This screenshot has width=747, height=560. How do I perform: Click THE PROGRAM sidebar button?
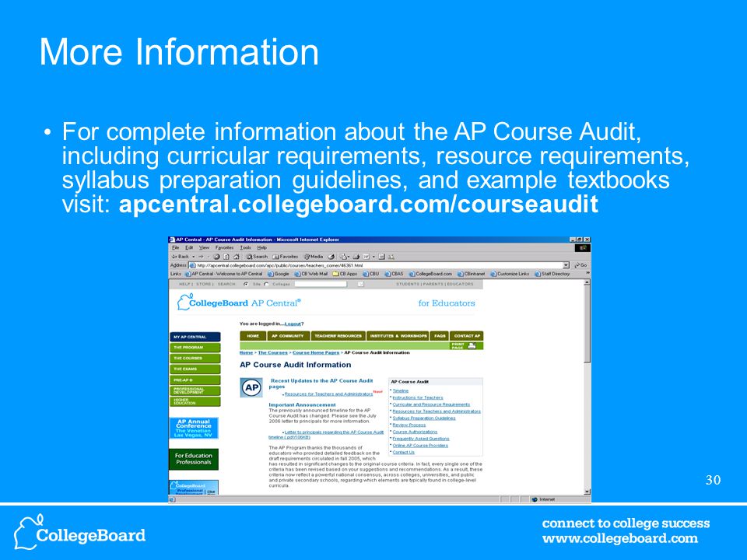point(195,348)
